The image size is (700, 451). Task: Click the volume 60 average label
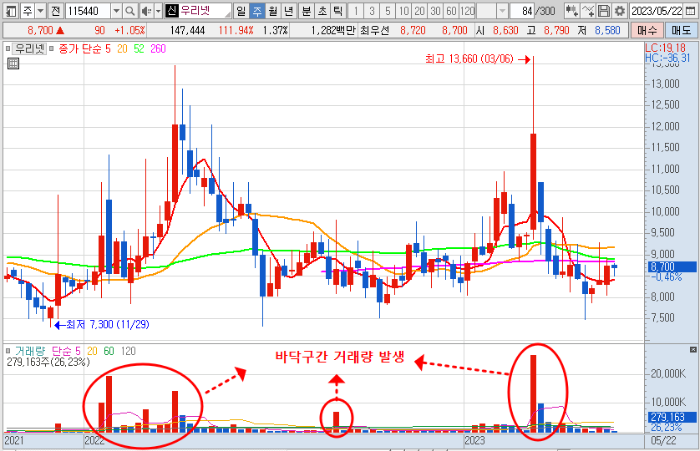click(x=109, y=351)
